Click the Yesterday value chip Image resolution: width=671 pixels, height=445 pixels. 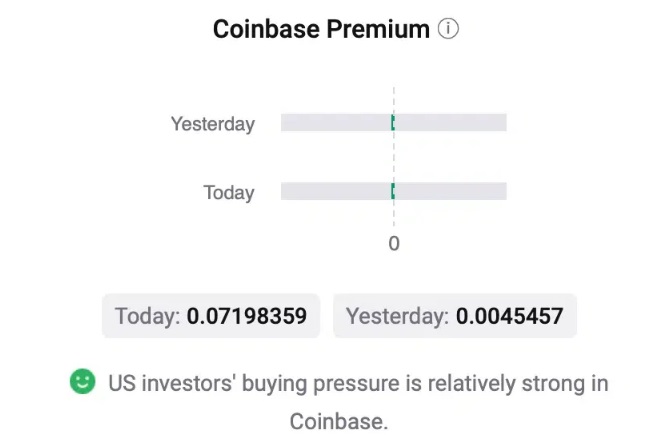tap(455, 316)
